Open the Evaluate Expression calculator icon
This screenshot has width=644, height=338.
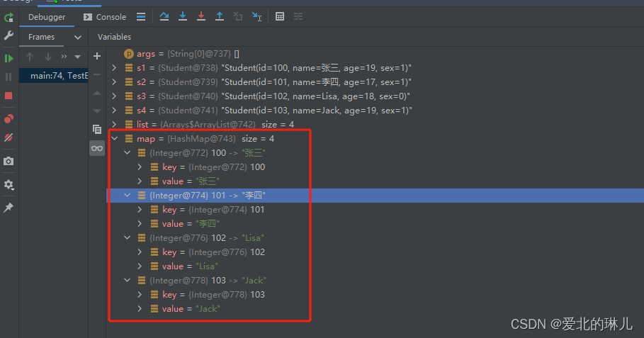(x=280, y=16)
